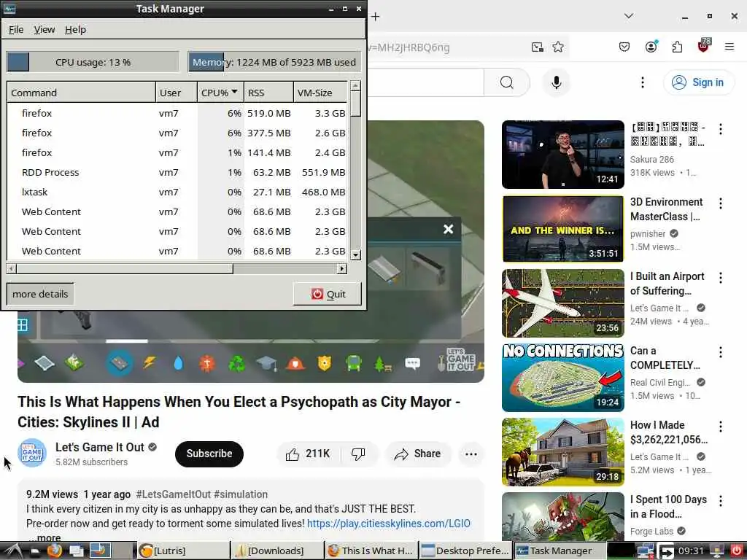This screenshot has height=560, width=747.
Task: Sort processes by RSS column
Action: [x=268, y=93]
